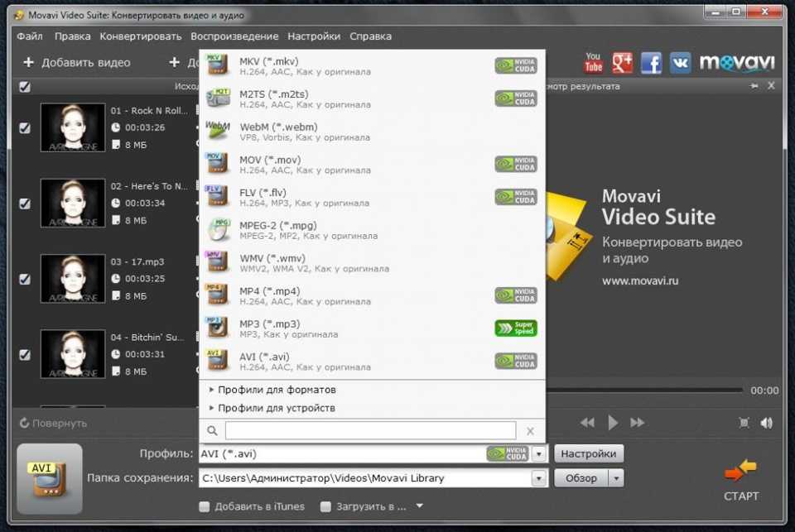Click NVIDIA CUDA badge on MKV row
This screenshot has width=795, height=532.
click(516, 66)
